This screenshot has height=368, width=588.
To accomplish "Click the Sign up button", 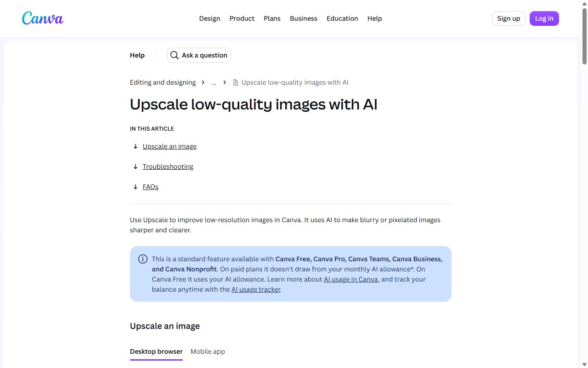I will click(509, 18).
